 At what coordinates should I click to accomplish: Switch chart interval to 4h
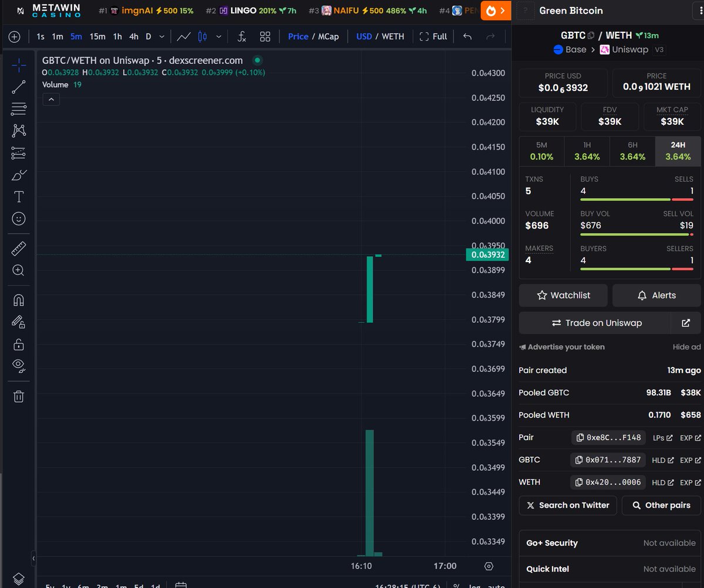point(134,36)
